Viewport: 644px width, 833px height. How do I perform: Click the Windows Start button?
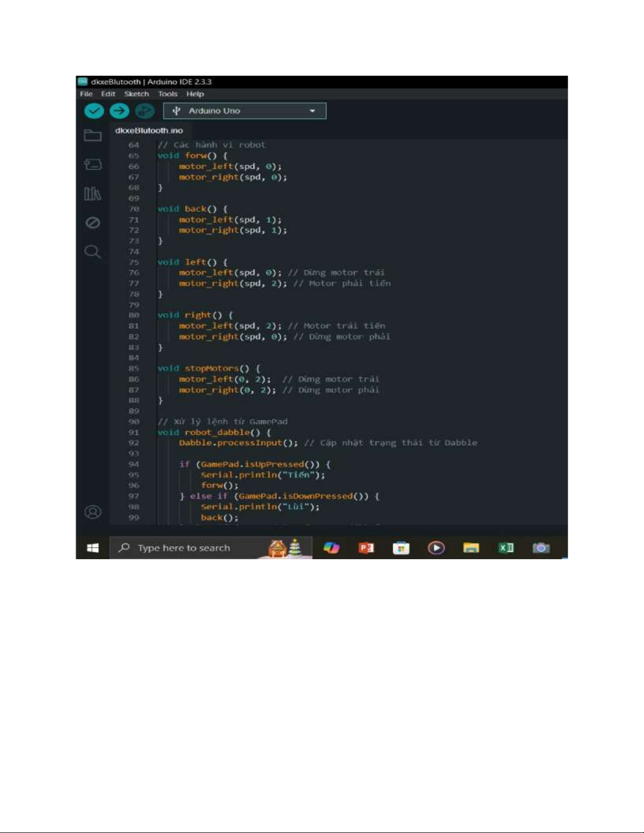pyautogui.click(x=93, y=548)
